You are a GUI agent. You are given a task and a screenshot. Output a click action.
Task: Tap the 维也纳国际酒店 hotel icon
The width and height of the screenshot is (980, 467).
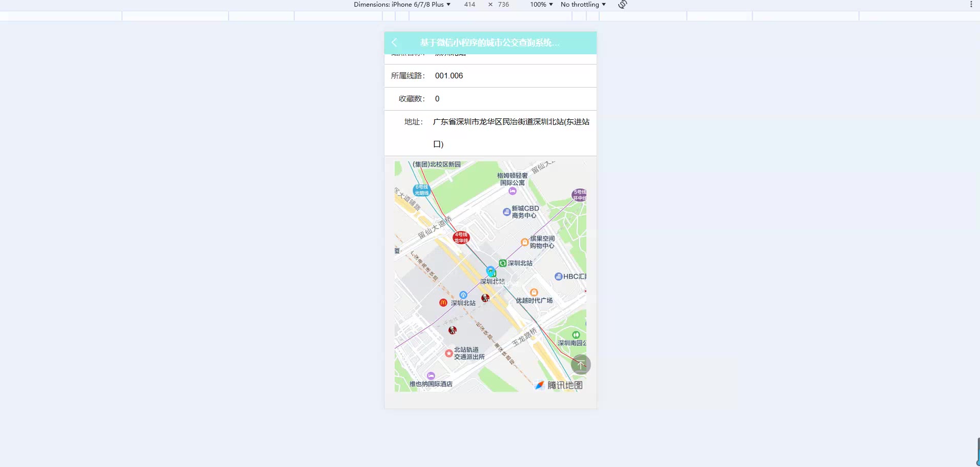(x=431, y=376)
